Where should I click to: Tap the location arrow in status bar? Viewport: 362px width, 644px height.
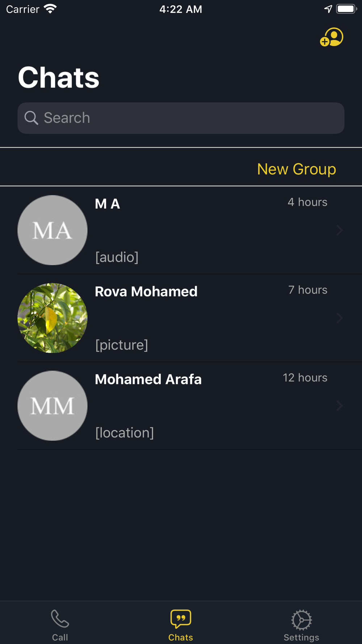328,9
